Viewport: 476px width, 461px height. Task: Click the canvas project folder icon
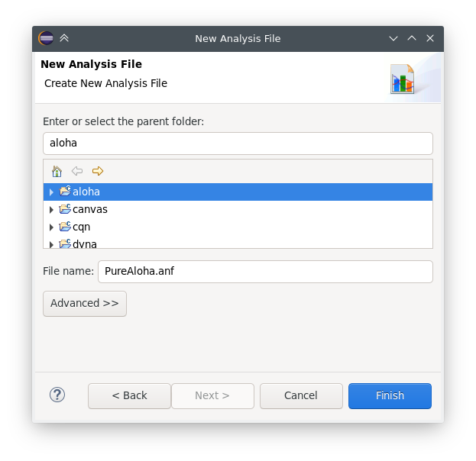point(65,208)
